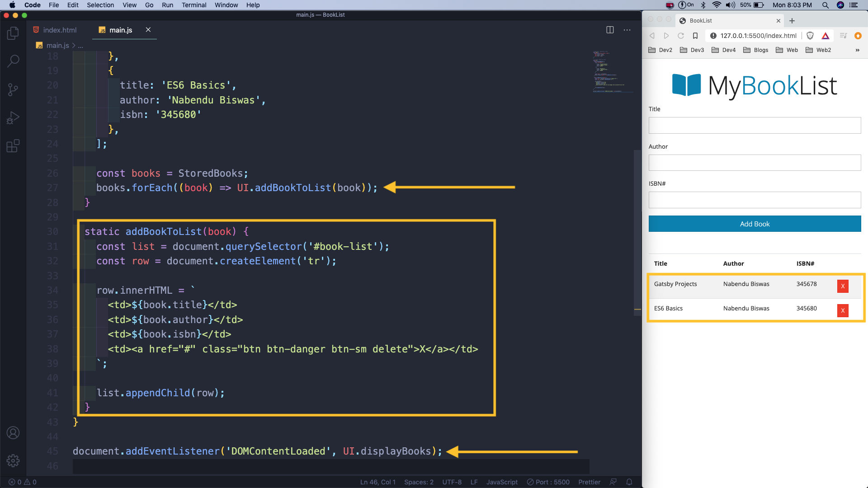Image resolution: width=868 pixels, height=488 pixels.
Task: Click the browser back button
Action: [x=652, y=36]
